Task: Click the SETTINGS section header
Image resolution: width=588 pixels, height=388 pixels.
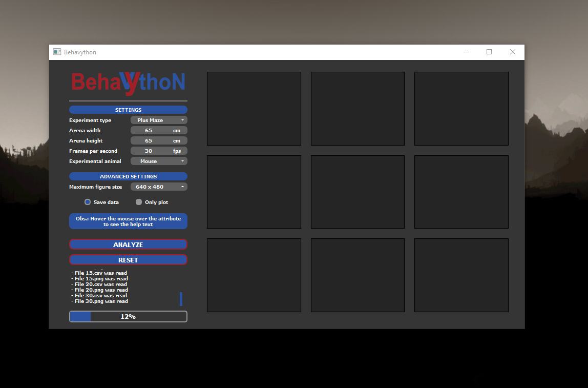Action: coord(128,110)
